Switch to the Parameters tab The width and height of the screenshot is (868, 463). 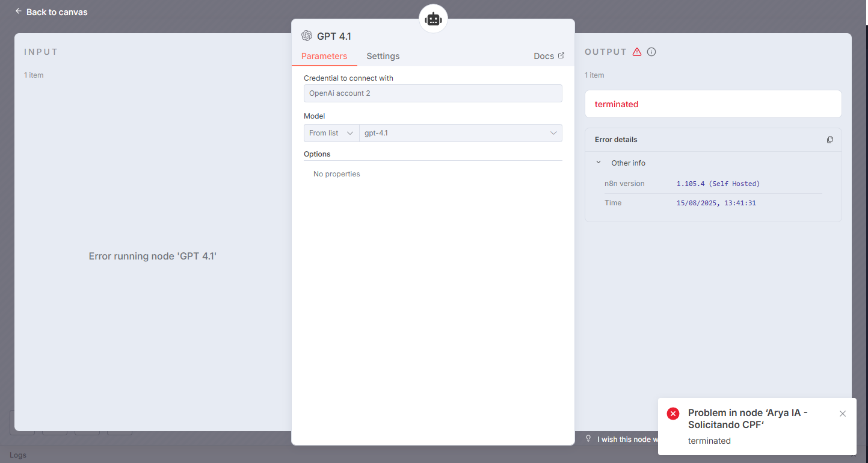click(x=324, y=56)
